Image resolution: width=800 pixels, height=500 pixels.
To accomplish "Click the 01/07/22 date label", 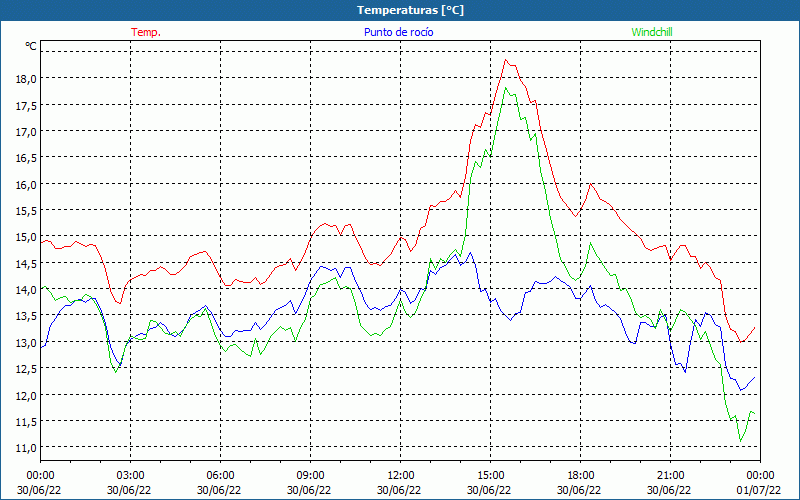I will pyautogui.click(x=759, y=490).
